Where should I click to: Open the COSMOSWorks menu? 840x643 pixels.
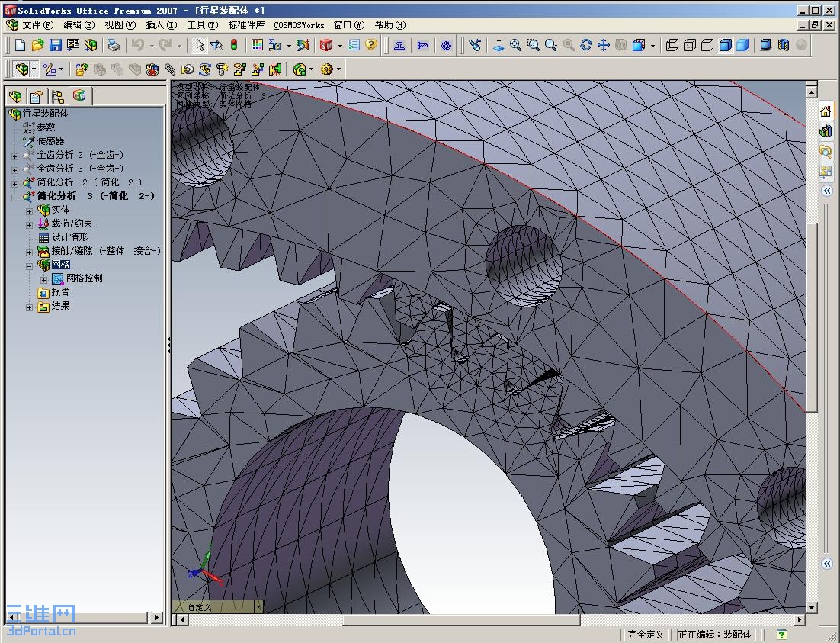[299, 25]
